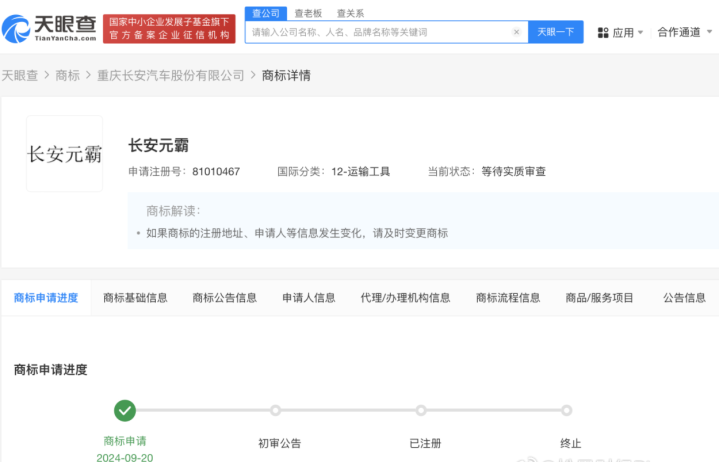The image size is (719, 462).
Task: Go to 天眼查 breadcrumb link
Action: pyautogui.click(x=20, y=75)
